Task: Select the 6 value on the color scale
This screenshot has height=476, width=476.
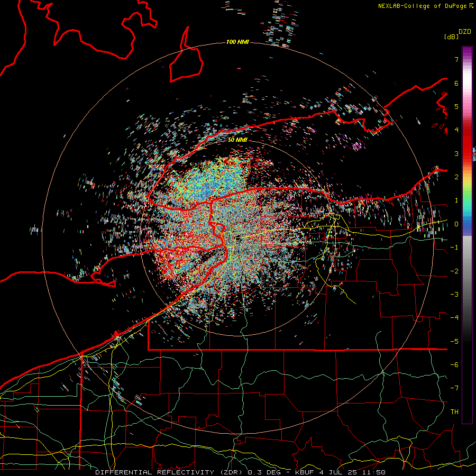Action: [456, 83]
